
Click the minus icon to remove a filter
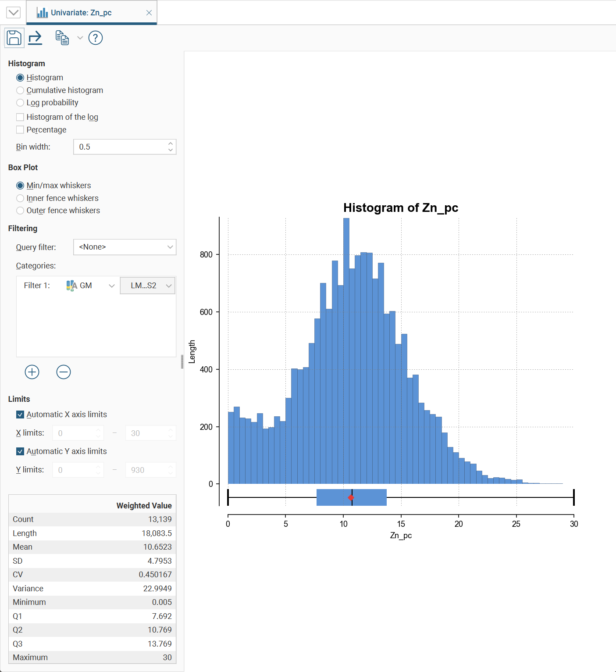[x=64, y=372]
